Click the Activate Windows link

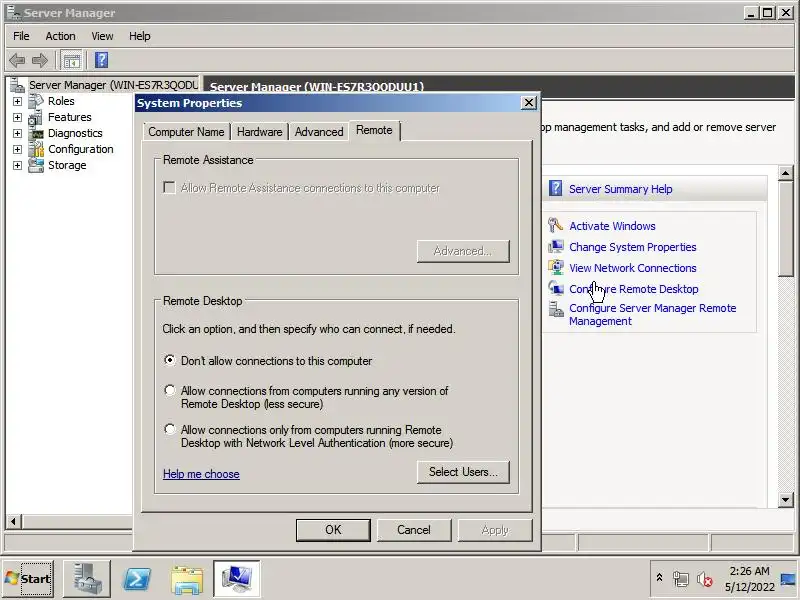612,226
